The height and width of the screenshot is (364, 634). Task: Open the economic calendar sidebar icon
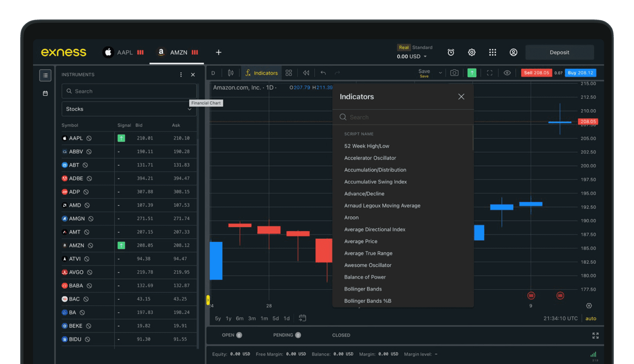click(x=45, y=93)
